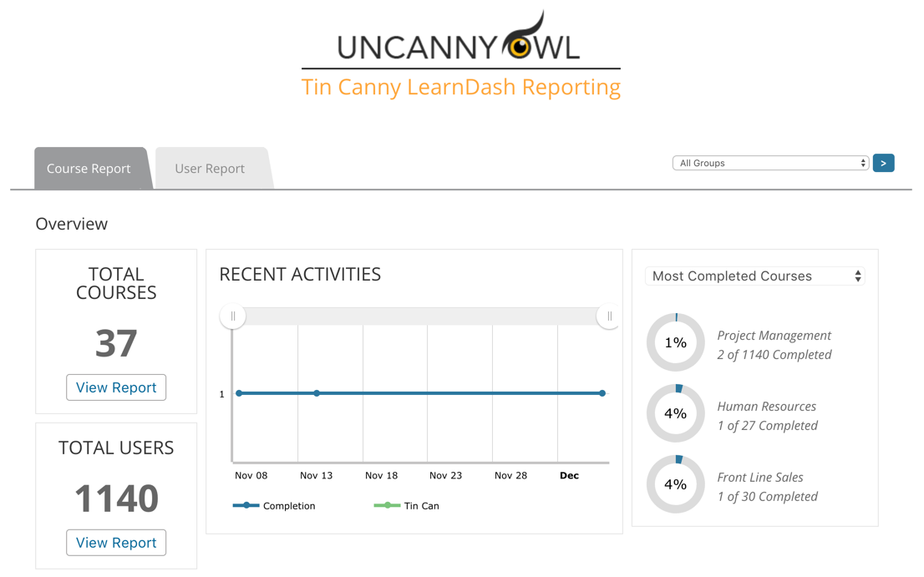Select the Course Report tab
Viewport: 924px width, 577px height.
pyautogui.click(x=89, y=169)
